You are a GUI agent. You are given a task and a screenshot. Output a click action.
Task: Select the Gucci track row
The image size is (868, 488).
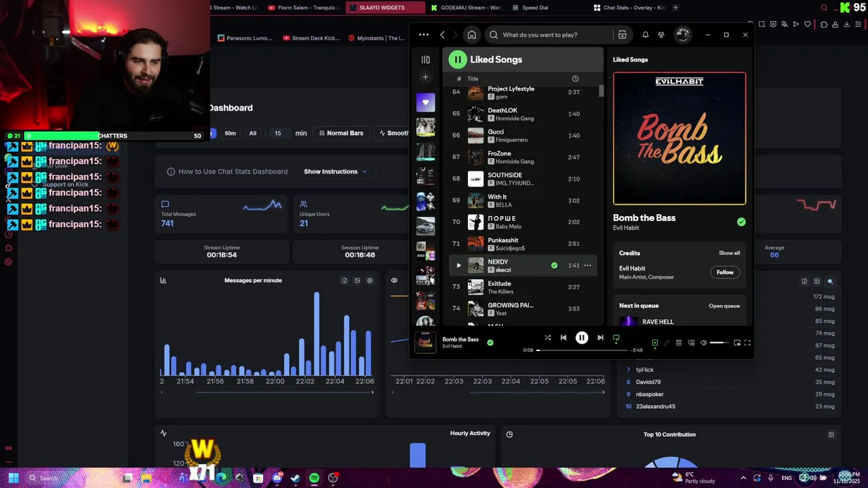pyautogui.click(x=523, y=135)
